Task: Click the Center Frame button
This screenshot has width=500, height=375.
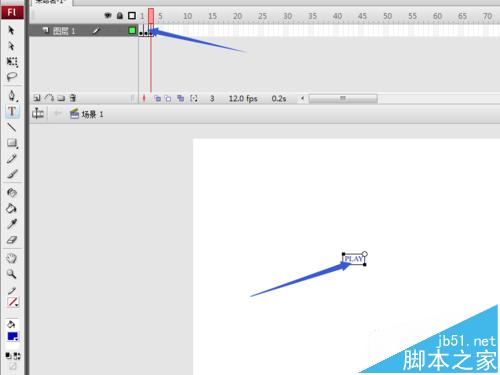Action: coord(144,98)
